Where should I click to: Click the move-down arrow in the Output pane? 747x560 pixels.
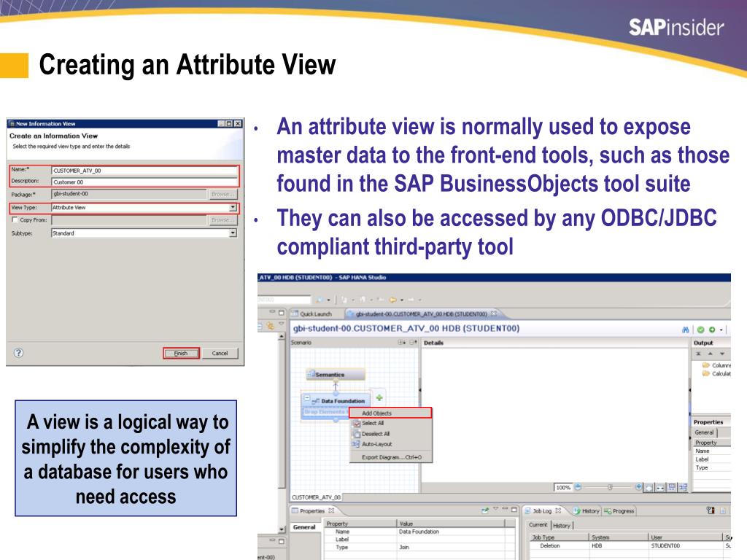click(722, 354)
